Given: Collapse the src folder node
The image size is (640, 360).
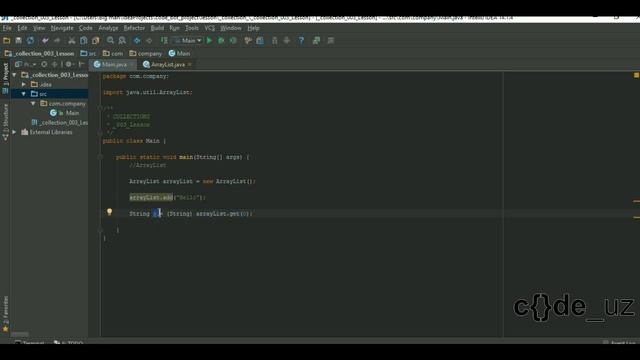Looking at the screenshot, I should tap(24, 94).
